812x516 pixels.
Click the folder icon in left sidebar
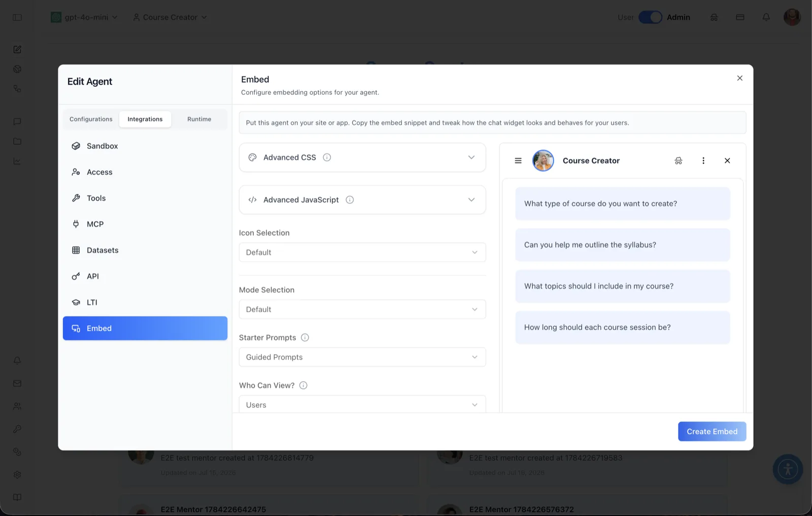click(x=17, y=142)
